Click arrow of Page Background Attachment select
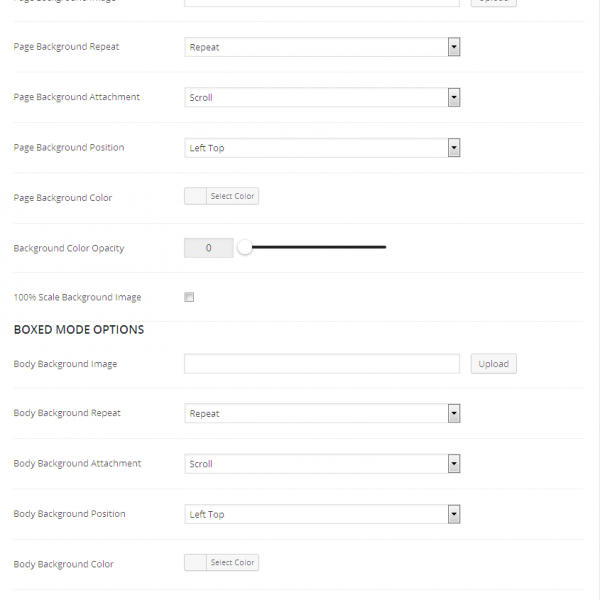 (x=454, y=98)
